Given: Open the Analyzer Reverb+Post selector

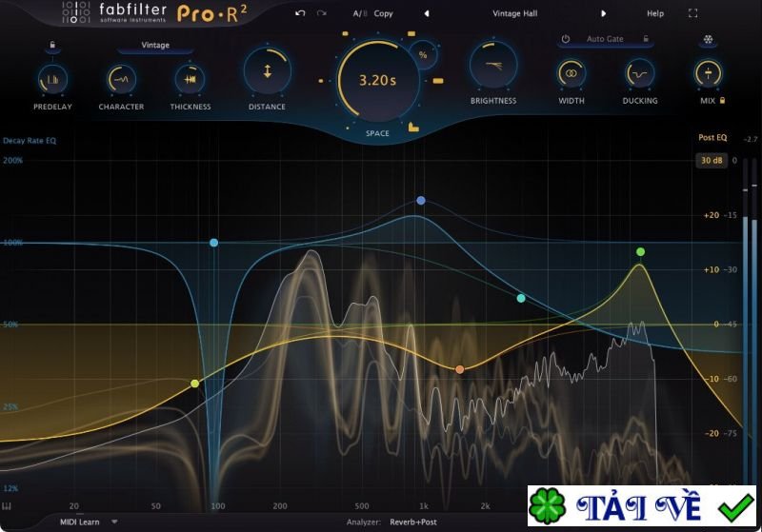Looking at the screenshot, I should [413, 522].
